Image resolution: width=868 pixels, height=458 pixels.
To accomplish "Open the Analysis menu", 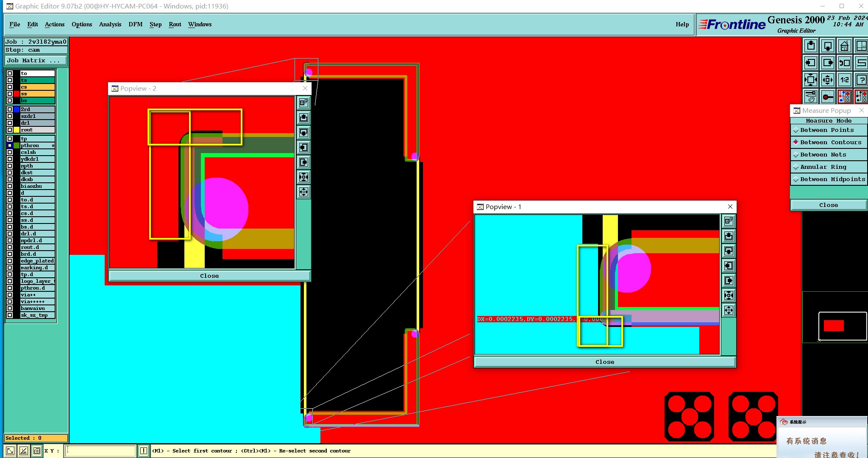I will [x=110, y=24].
